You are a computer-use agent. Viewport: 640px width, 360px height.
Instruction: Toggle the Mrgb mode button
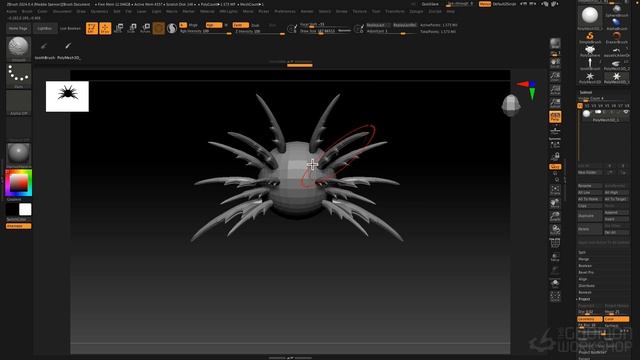[x=193, y=25]
